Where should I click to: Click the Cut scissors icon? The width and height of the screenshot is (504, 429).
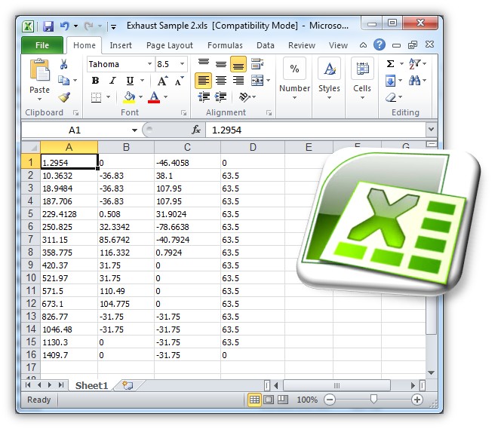(64, 65)
